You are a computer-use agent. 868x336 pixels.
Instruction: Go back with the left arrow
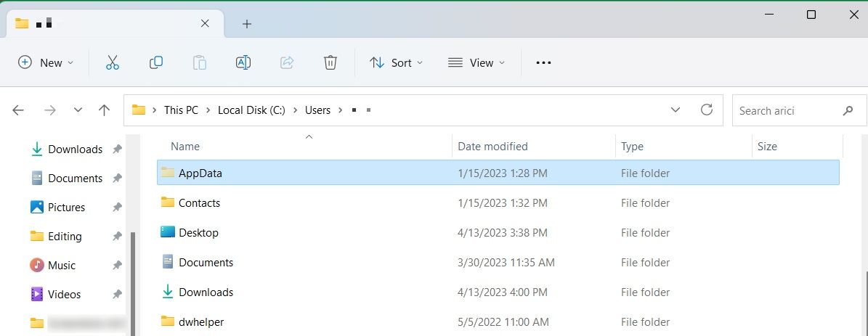(18, 110)
